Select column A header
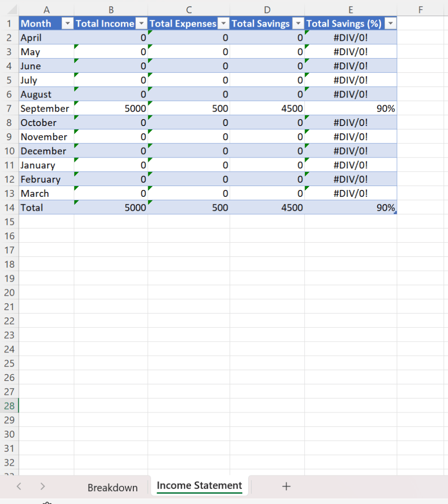This screenshot has width=448, height=504. 46,9
